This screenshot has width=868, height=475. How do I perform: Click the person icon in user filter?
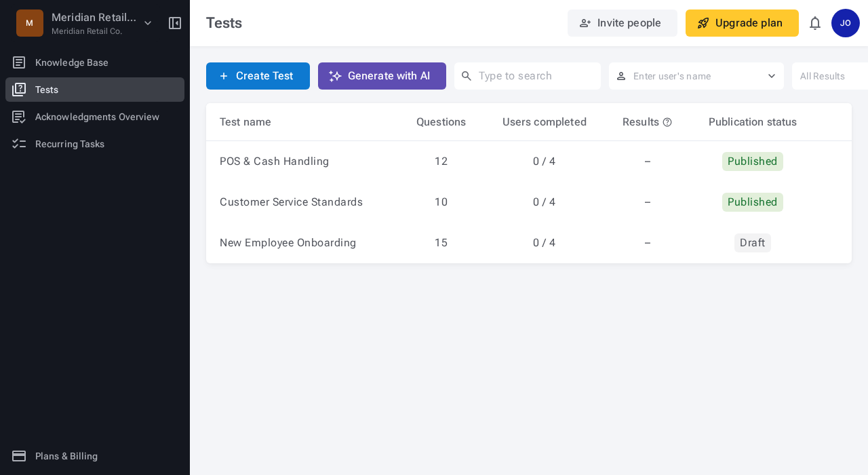tap(621, 76)
